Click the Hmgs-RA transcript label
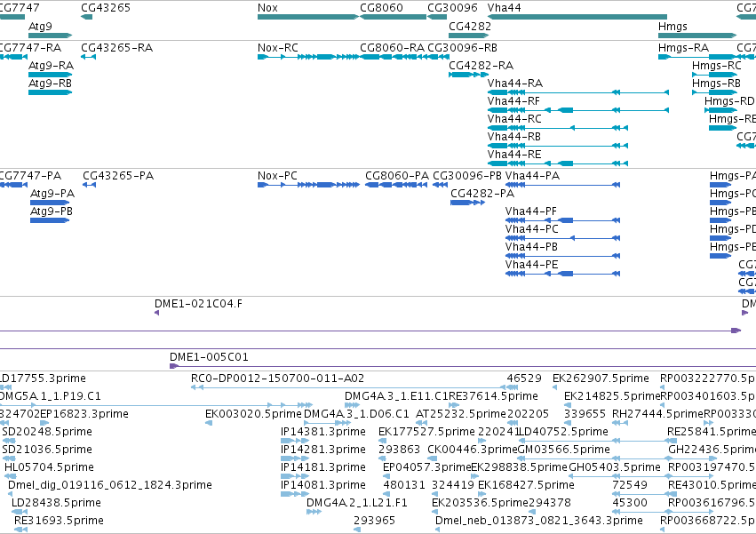756x534 pixels. [x=684, y=48]
